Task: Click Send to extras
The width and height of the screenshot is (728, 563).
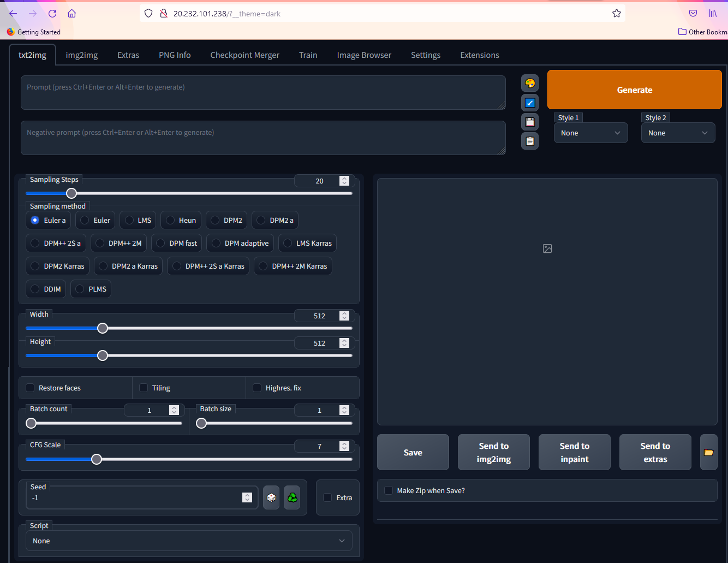Action: (x=655, y=452)
